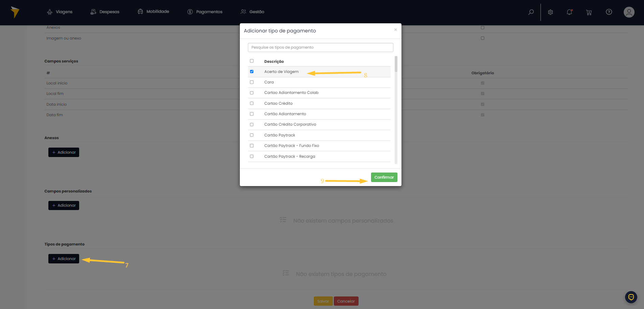Open the help question mark icon

point(609,12)
